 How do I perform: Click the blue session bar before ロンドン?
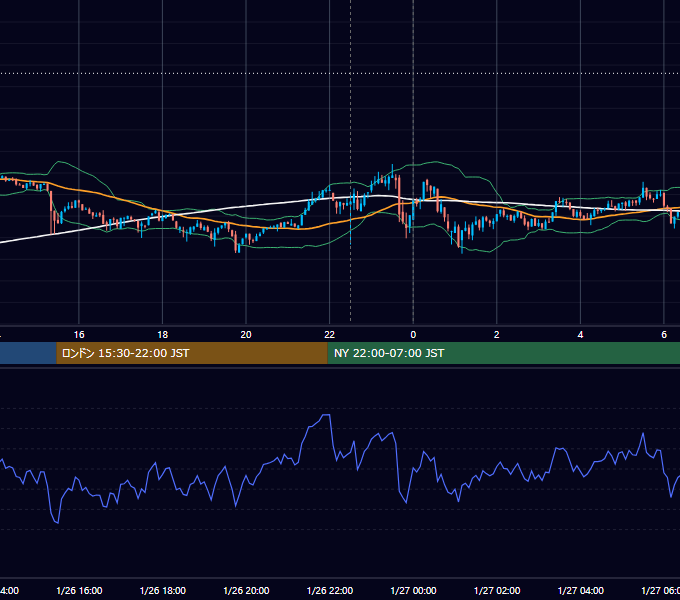pyautogui.click(x=28, y=353)
